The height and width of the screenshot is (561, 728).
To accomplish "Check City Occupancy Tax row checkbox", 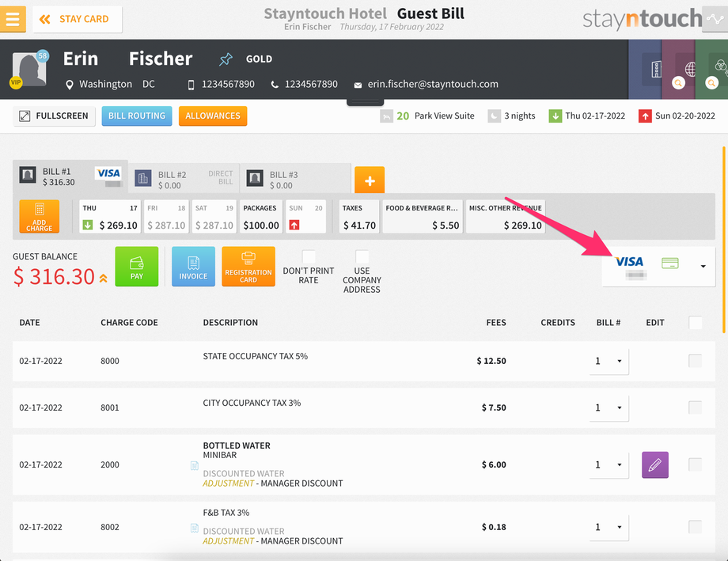I will coord(695,407).
